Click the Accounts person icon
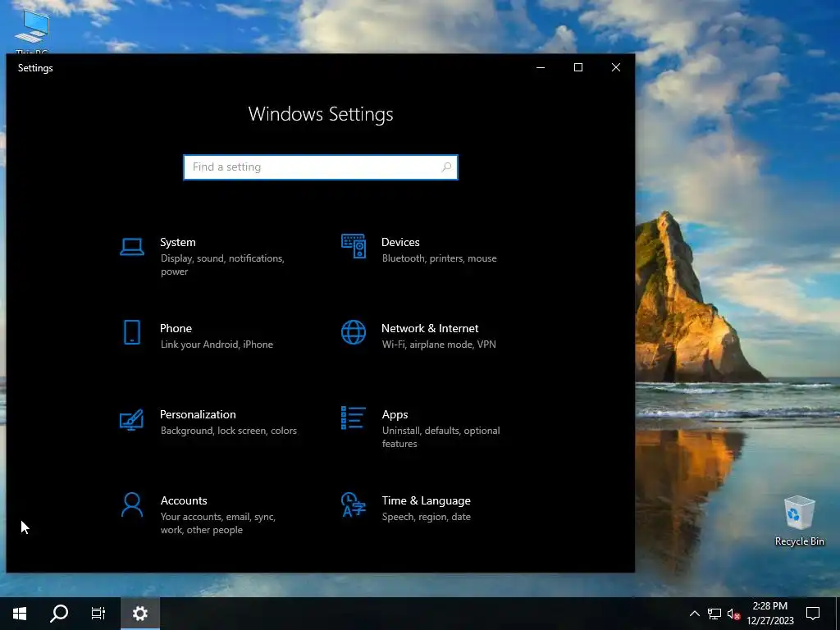Image resolution: width=840 pixels, height=630 pixels. point(132,504)
